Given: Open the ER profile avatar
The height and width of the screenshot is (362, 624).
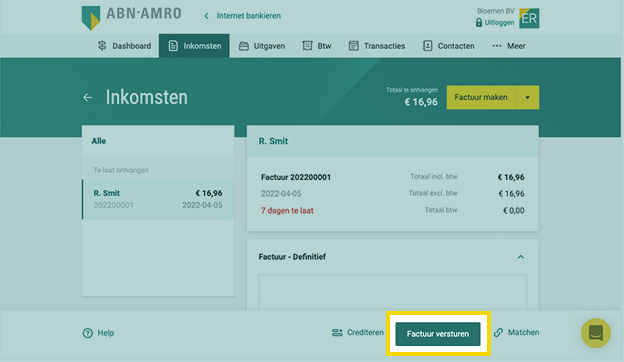Looking at the screenshot, I should coord(529,18).
